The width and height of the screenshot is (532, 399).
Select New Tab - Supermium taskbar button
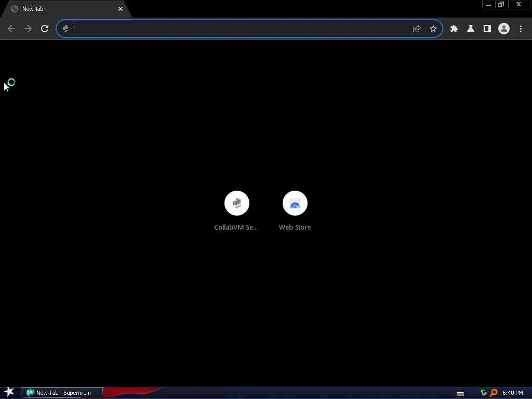click(x=62, y=393)
